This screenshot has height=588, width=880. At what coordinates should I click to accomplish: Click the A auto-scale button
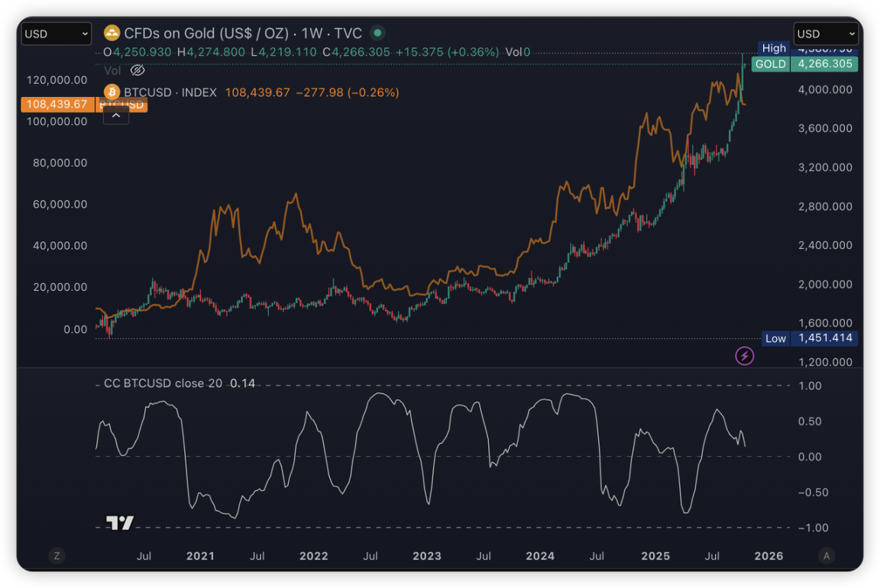pos(826,556)
